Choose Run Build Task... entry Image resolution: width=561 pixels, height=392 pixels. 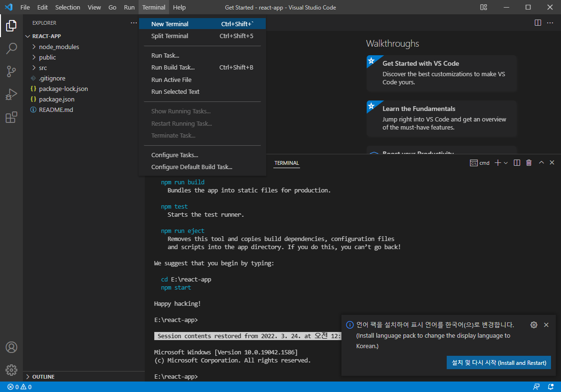pos(202,67)
